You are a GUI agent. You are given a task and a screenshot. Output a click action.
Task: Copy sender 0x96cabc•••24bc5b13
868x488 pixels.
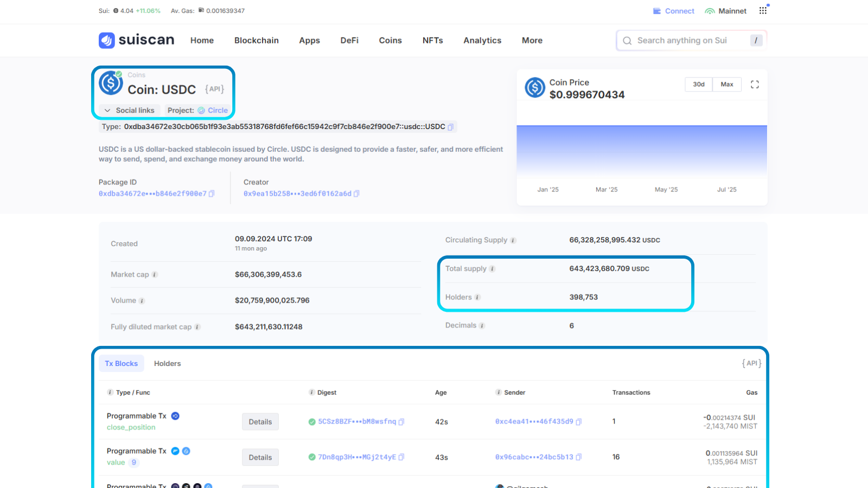point(579,457)
